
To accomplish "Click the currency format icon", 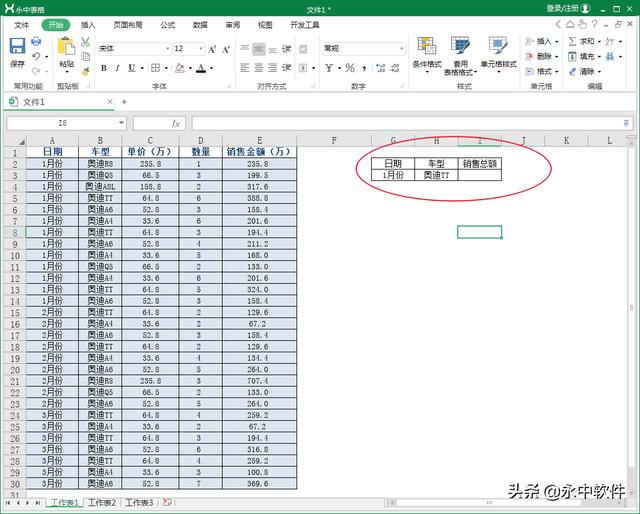I will [x=329, y=68].
